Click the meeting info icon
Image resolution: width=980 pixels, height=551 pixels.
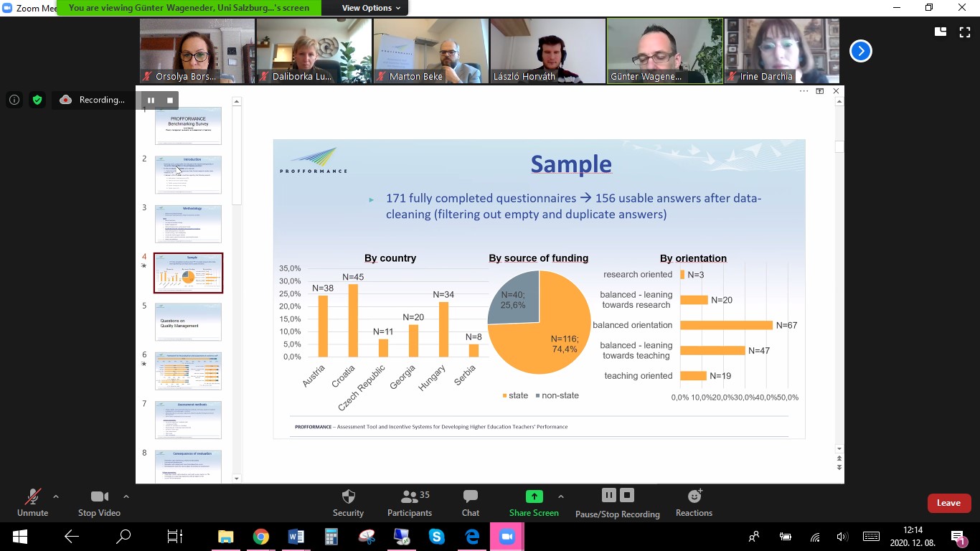(x=14, y=100)
